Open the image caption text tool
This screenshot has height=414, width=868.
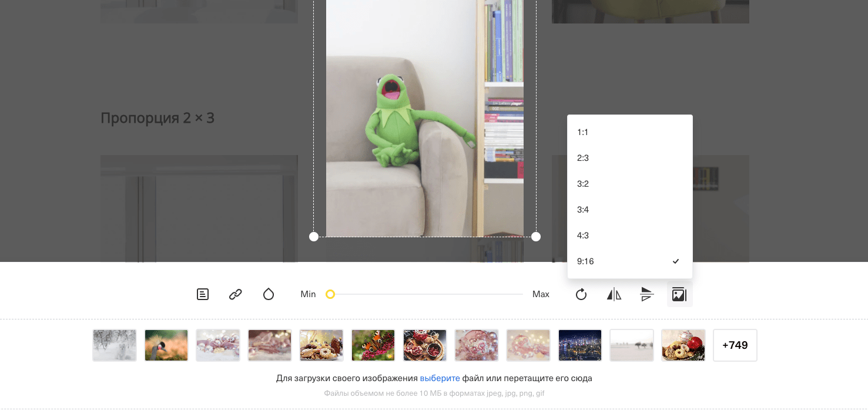(x=203, y=294)
